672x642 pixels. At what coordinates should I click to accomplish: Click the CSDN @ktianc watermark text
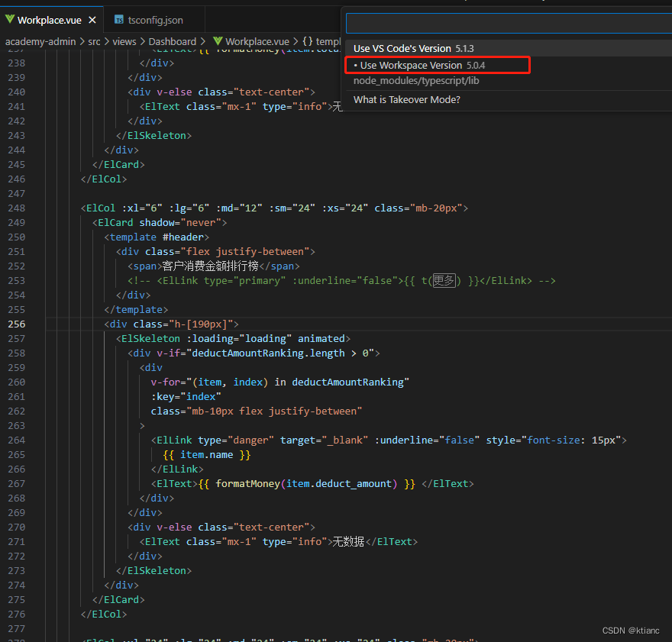coord(631,630)
